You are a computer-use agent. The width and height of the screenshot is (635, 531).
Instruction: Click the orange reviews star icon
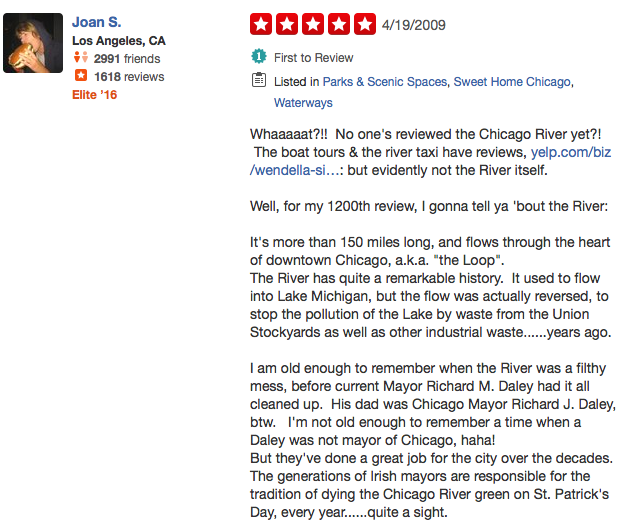81,75
